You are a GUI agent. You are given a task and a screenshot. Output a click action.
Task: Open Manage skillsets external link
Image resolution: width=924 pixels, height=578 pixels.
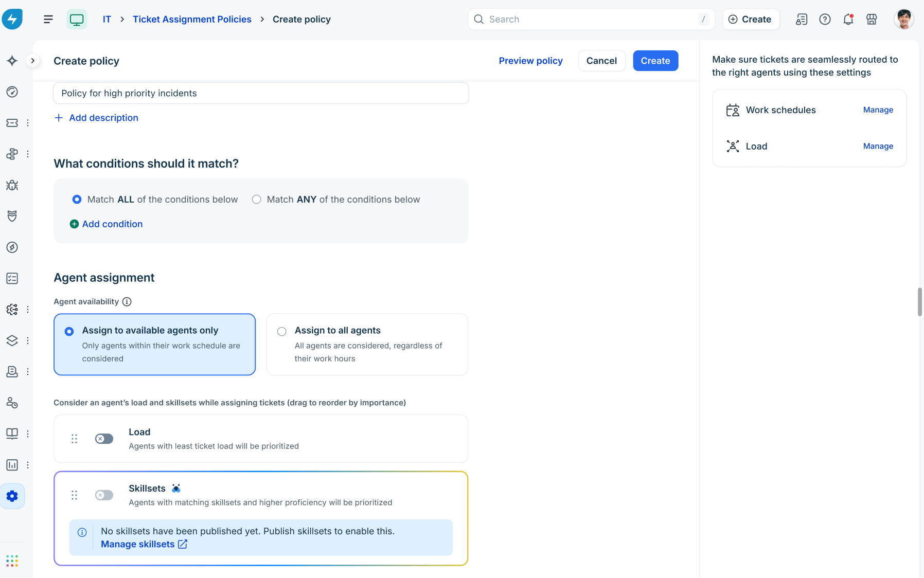click(x=144, y=544)
